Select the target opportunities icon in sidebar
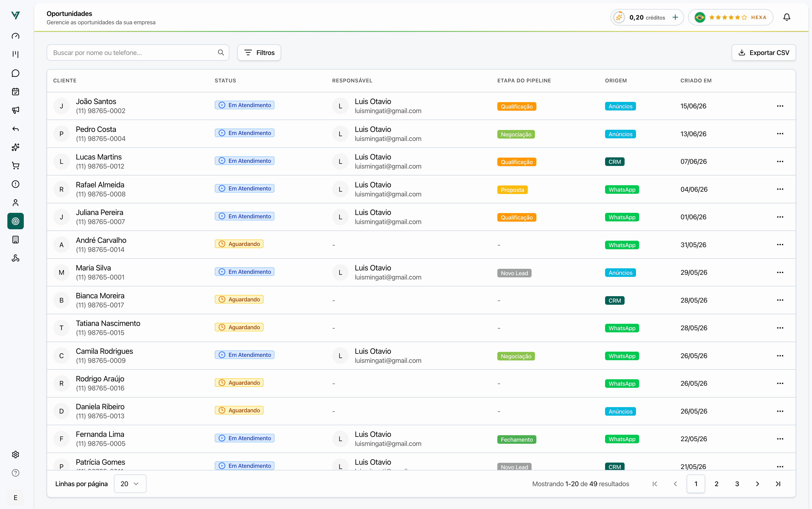Image resolution: width=812 pixels, height=509 pixels. (15, 221)
